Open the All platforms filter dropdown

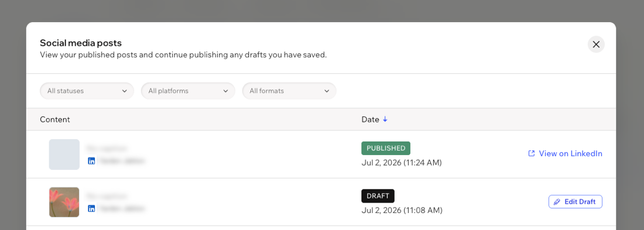pos(188,91)
